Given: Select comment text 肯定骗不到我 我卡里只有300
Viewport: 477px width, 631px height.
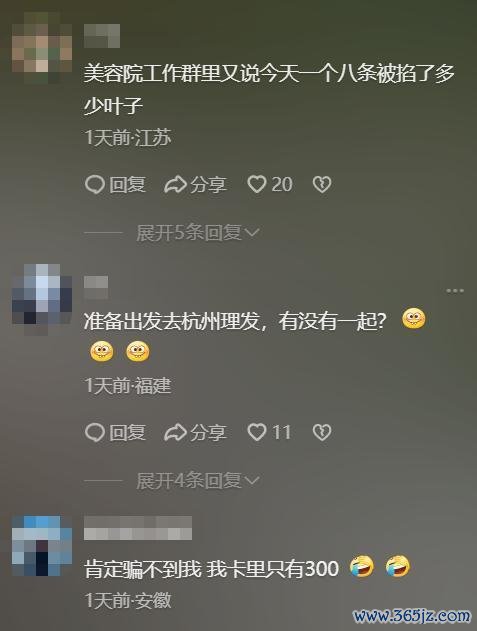Looking at the screenshot, I should tap(211, 569).
